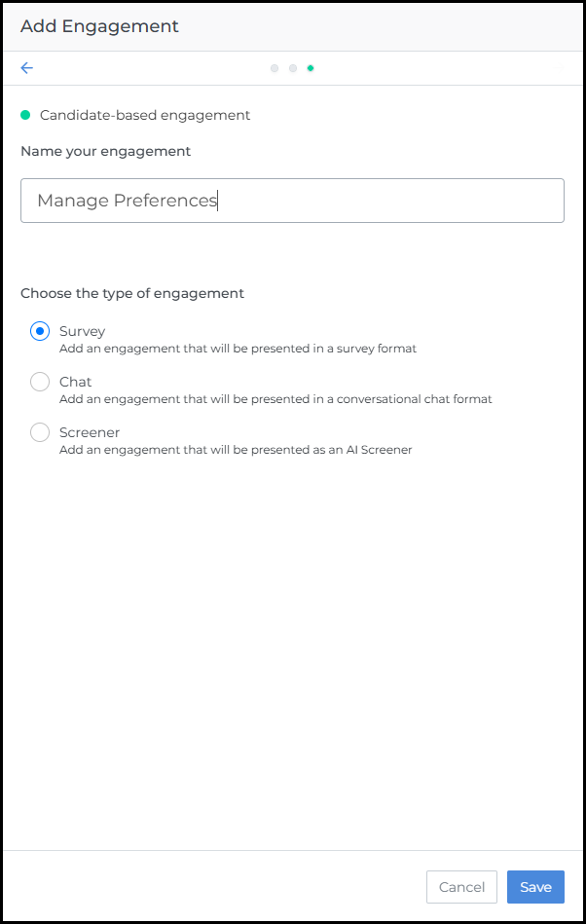Image resolution: width=586 pixels, height=924 pixels.
Task: Click the second step progress dot
Action: point(293,68)
